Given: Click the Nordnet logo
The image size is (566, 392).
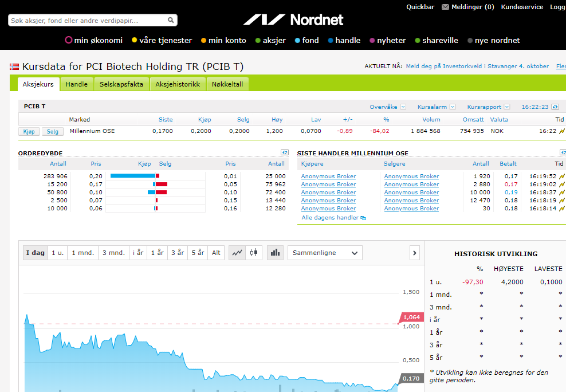Looking at the screenshot, I should point(293,20).
